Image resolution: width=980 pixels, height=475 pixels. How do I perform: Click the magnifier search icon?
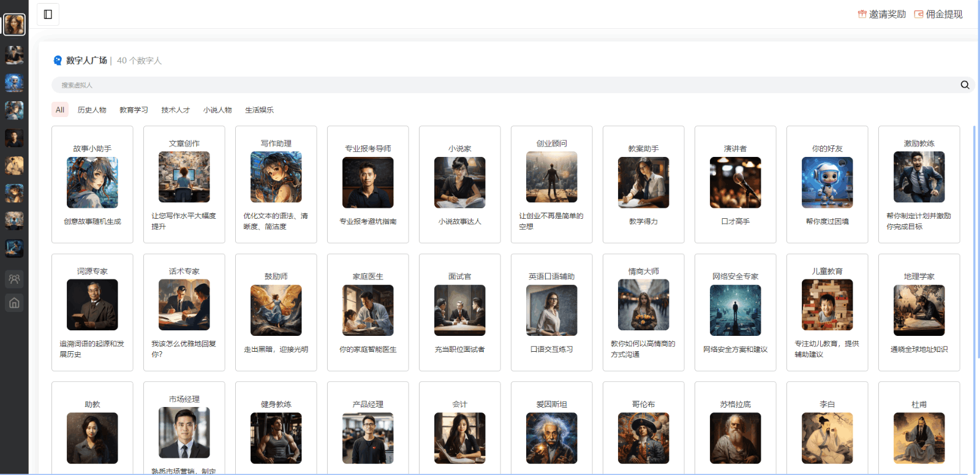coord(965,85)
